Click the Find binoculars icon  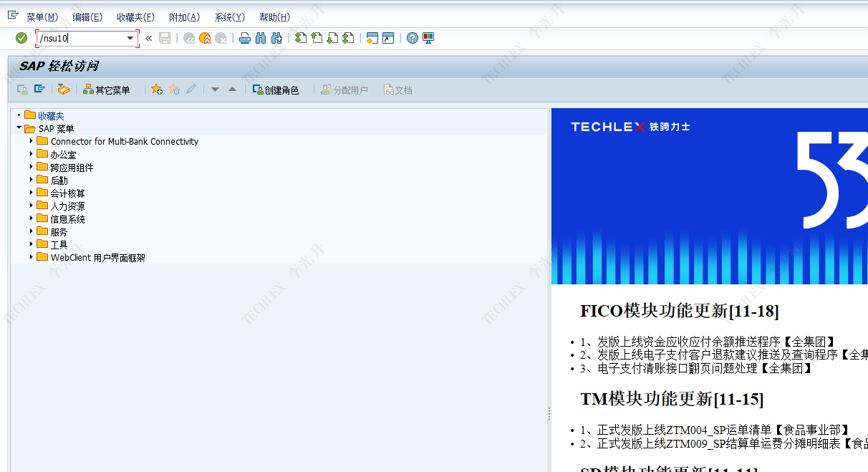(260, 38)
